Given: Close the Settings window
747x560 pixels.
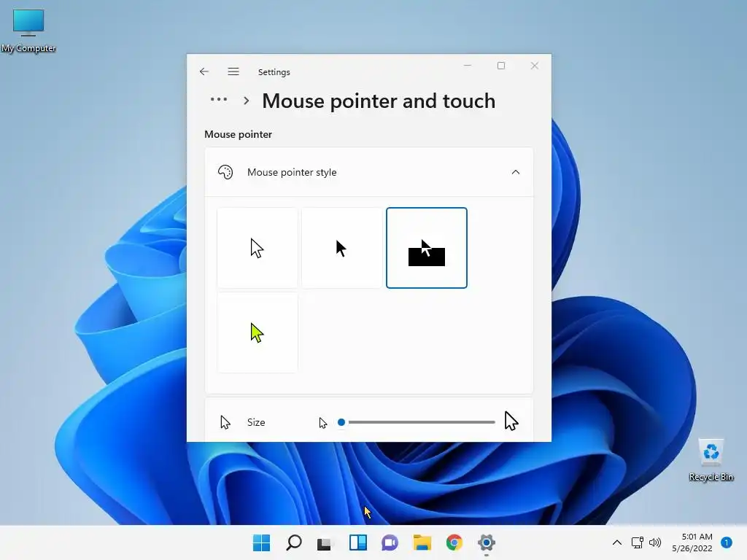Looking at the screenshot, I should pos(535,66).
